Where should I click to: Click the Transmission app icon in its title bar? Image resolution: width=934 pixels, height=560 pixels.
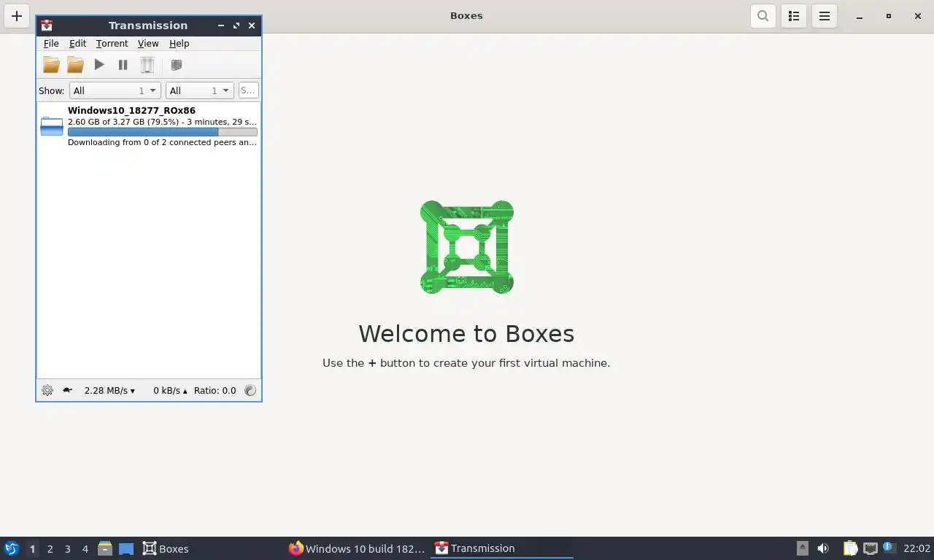47,26
